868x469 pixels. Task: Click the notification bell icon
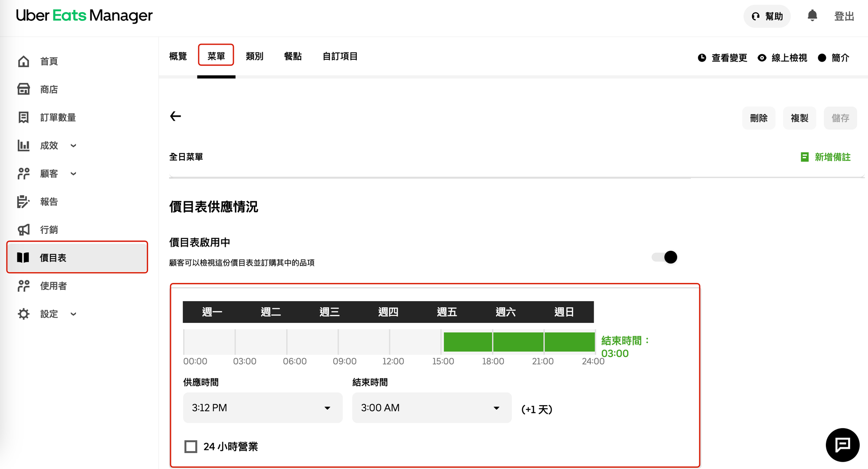812,16
